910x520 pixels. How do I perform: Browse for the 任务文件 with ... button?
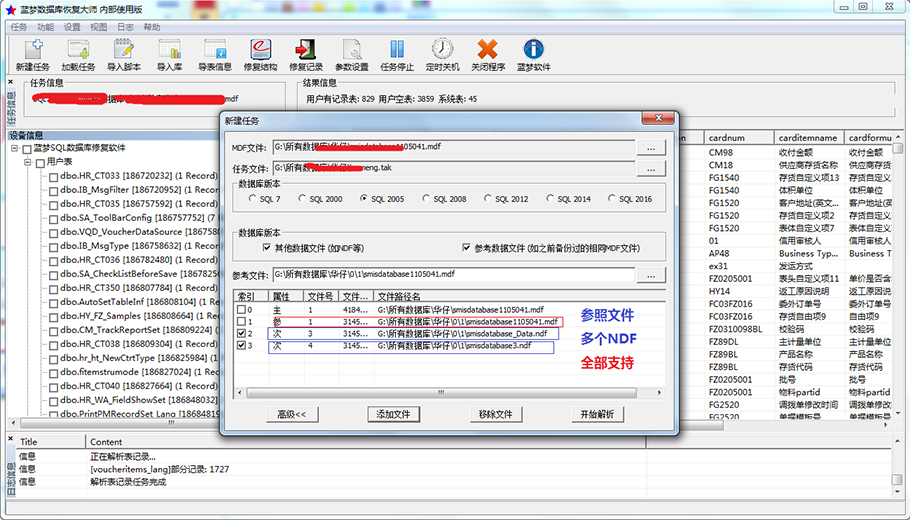click(x=651, y=168)
